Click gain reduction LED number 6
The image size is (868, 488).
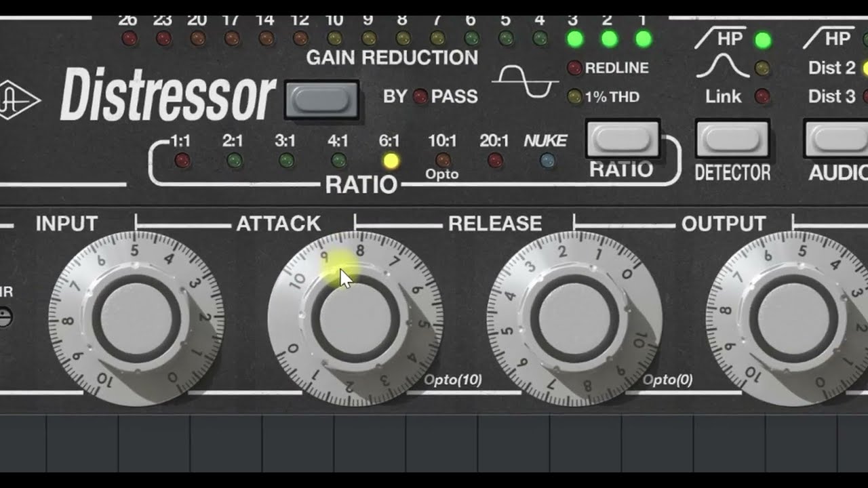click(472, 39)
